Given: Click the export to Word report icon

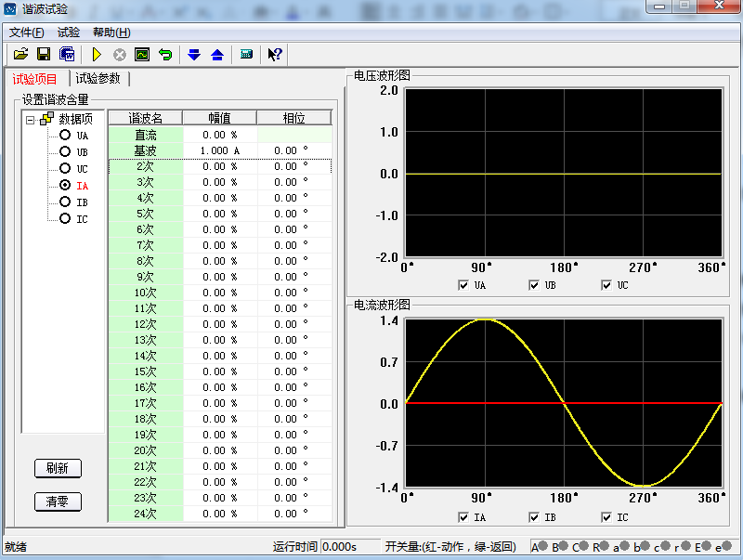Looking at the screenshot, I should 67,54.
